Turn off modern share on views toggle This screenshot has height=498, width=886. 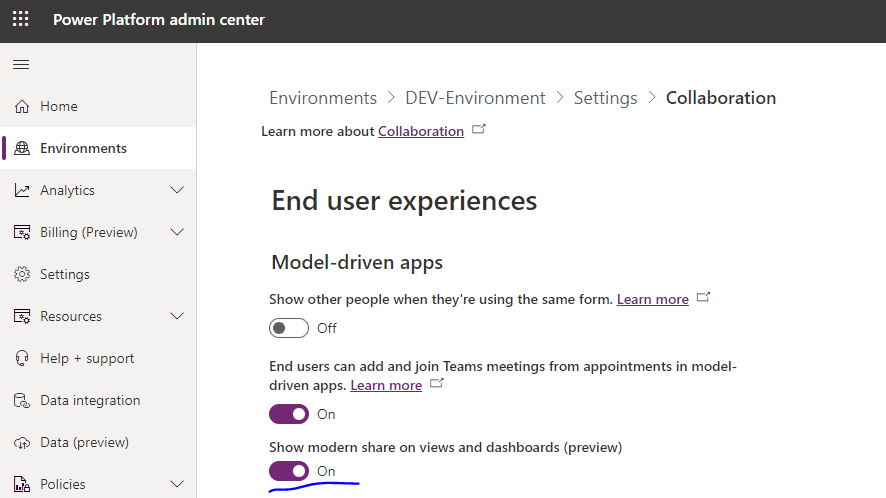[x=289, y=471]
